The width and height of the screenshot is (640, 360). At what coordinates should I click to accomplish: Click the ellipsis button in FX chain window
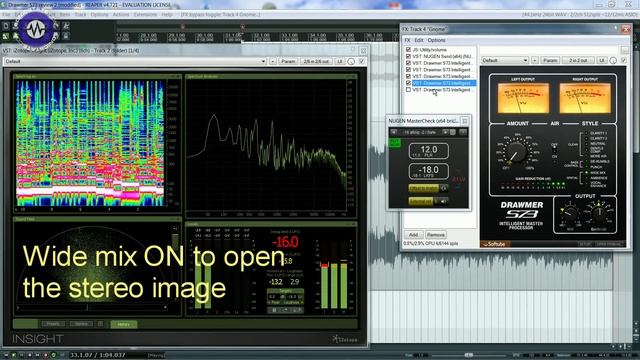click(x=625, y=50)
